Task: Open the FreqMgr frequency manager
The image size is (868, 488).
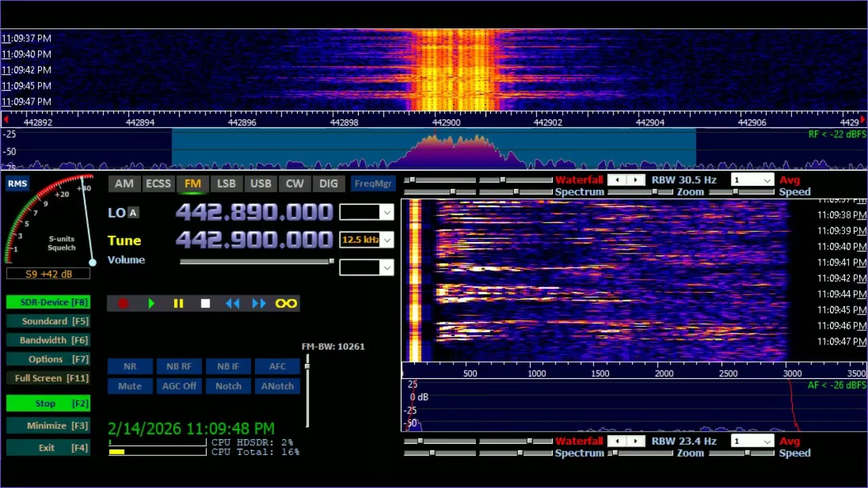Action: tap(374, 184)
